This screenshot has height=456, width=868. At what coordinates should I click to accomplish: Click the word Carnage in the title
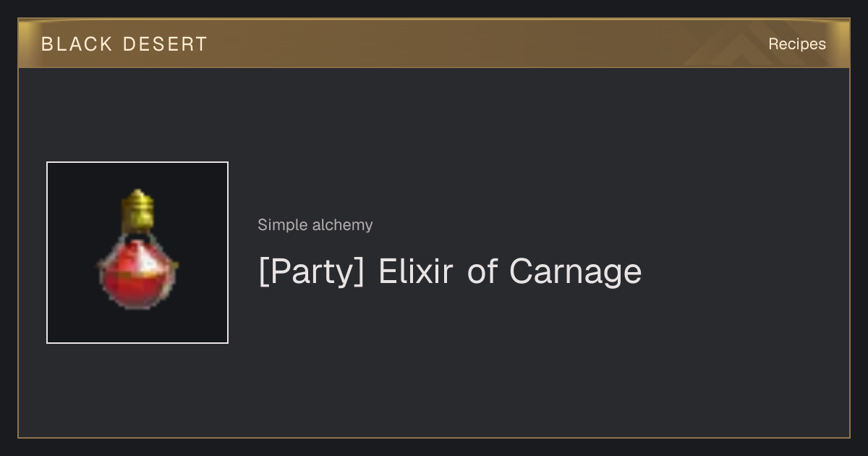575,273
